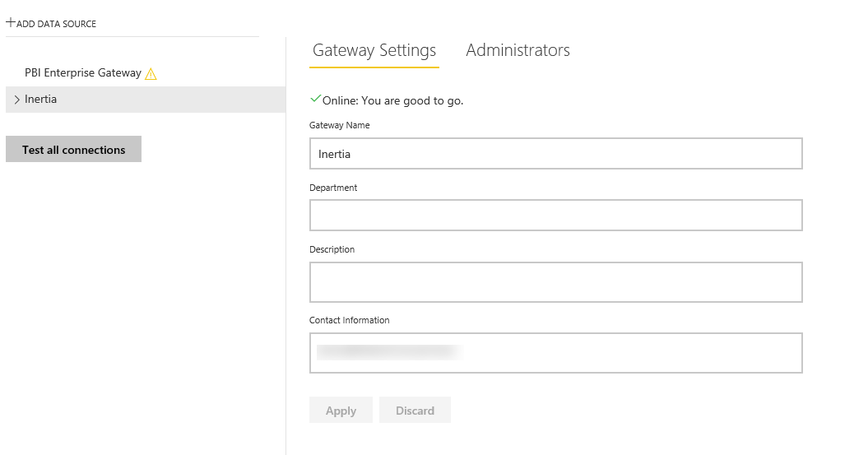Viewport: 868px width, 455px height.
Task: Click the Apply button
Action: click(x=341, y=411)
